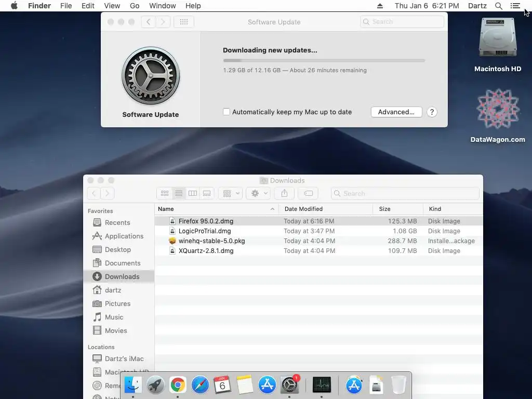Open the Help menu
This screenshot has width=532, height=399.
[x=193, y=6]
